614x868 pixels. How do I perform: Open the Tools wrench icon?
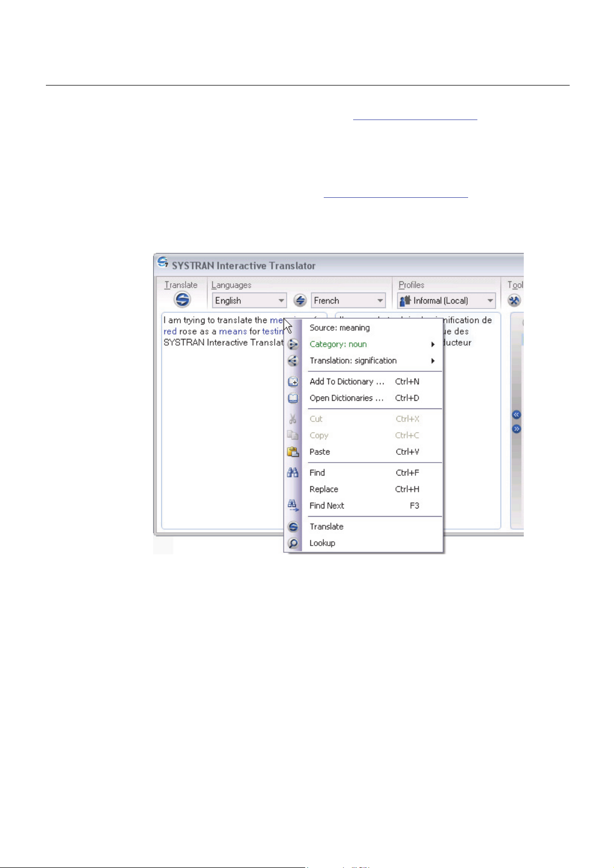(x=514, y=300)
